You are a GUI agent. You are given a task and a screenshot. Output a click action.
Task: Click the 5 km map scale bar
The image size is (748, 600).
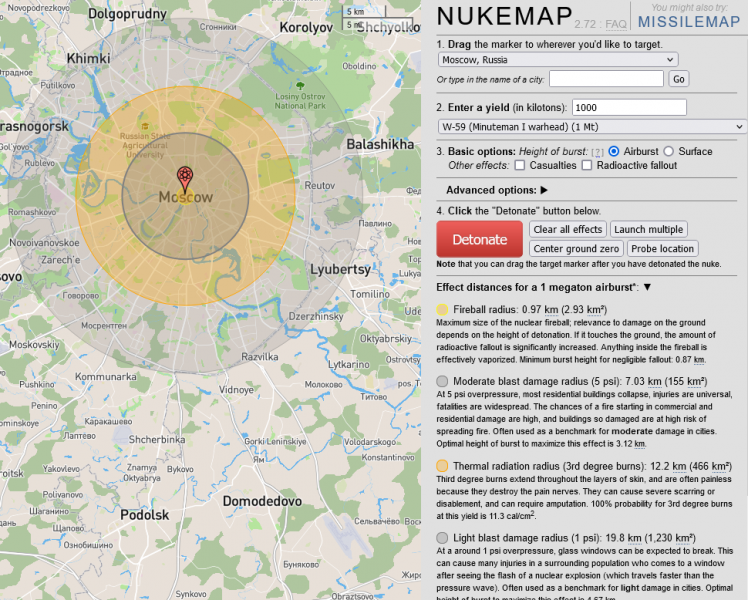364,11
